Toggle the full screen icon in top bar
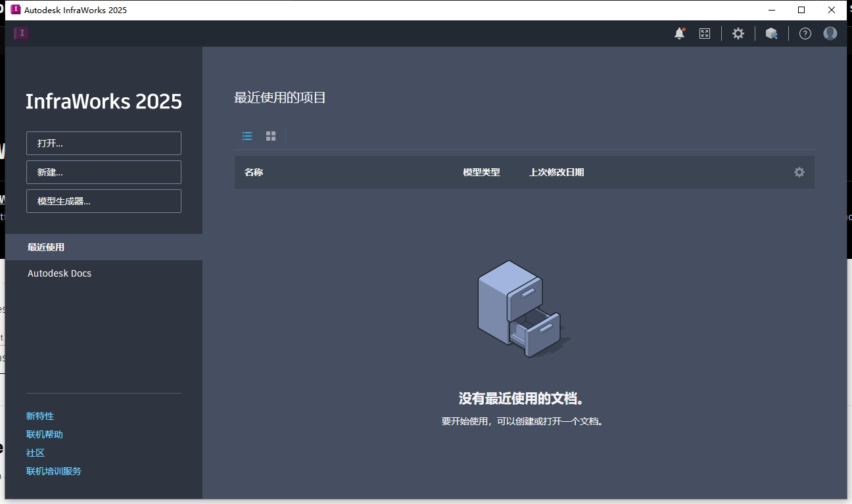This screenshot has height=504, width=852. coord(704,33)
